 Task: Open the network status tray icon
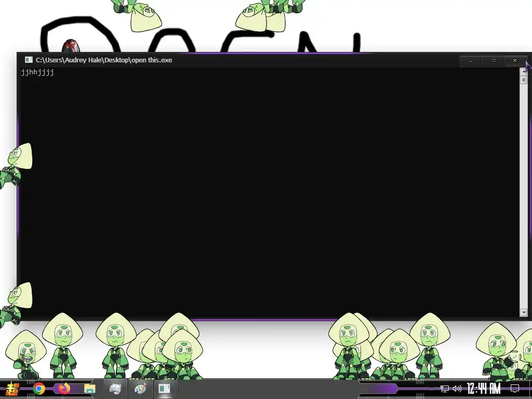click(x=445, y=389)
